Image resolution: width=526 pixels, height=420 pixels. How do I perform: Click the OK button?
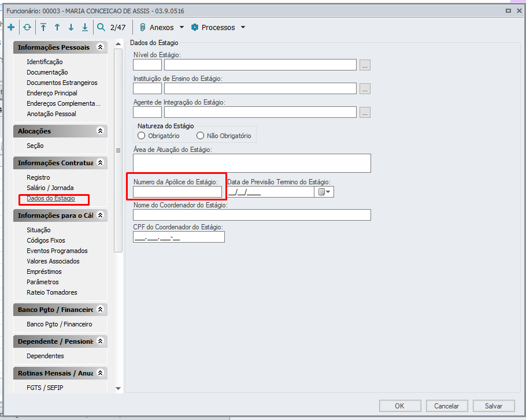400,406
